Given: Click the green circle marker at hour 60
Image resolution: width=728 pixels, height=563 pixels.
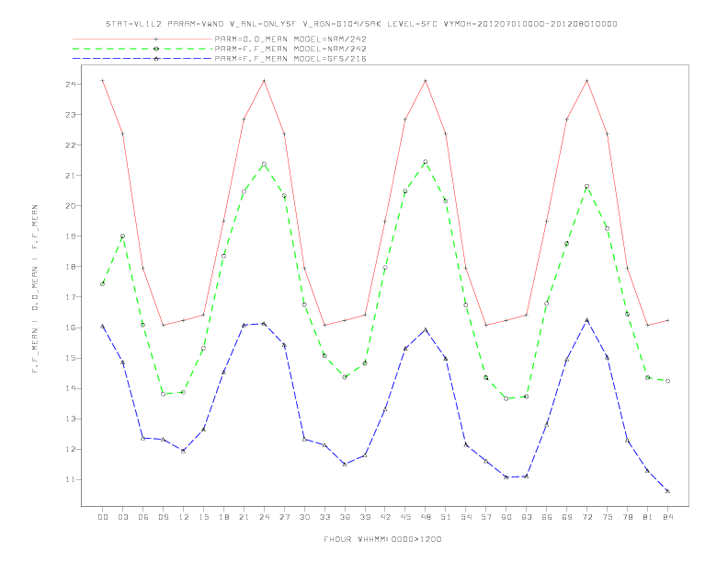Looking at the screenshot, I should click(506, 398).
